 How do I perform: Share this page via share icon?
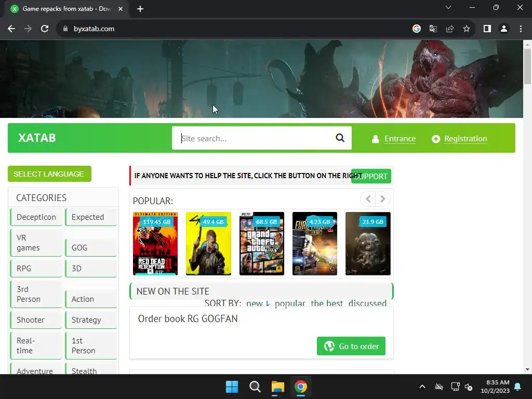[x=450, y=29]
